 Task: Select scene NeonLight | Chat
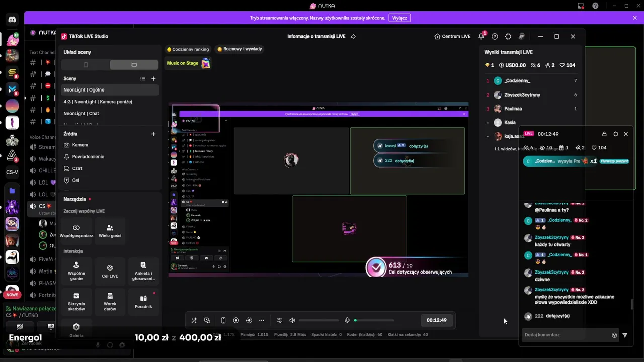[110, 114]
